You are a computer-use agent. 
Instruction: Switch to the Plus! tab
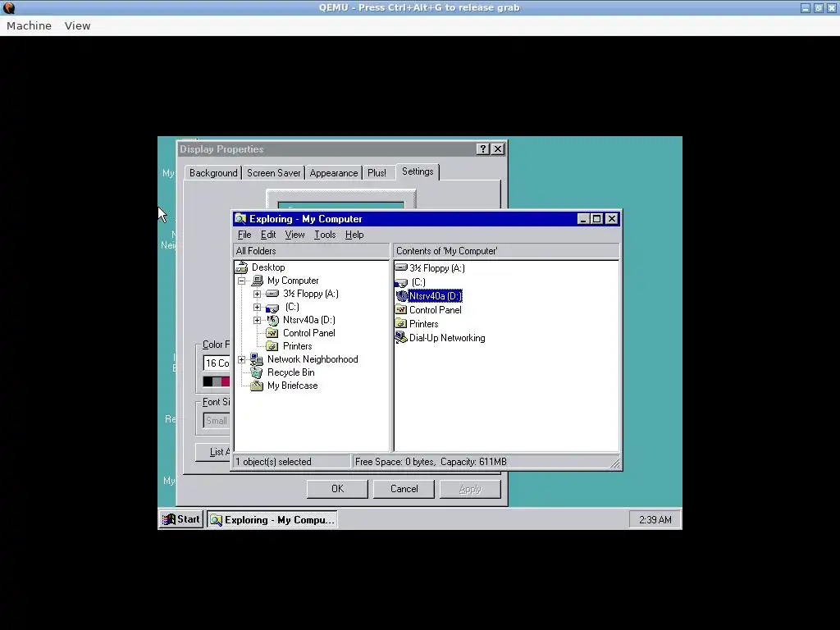(x=377, y=173)
